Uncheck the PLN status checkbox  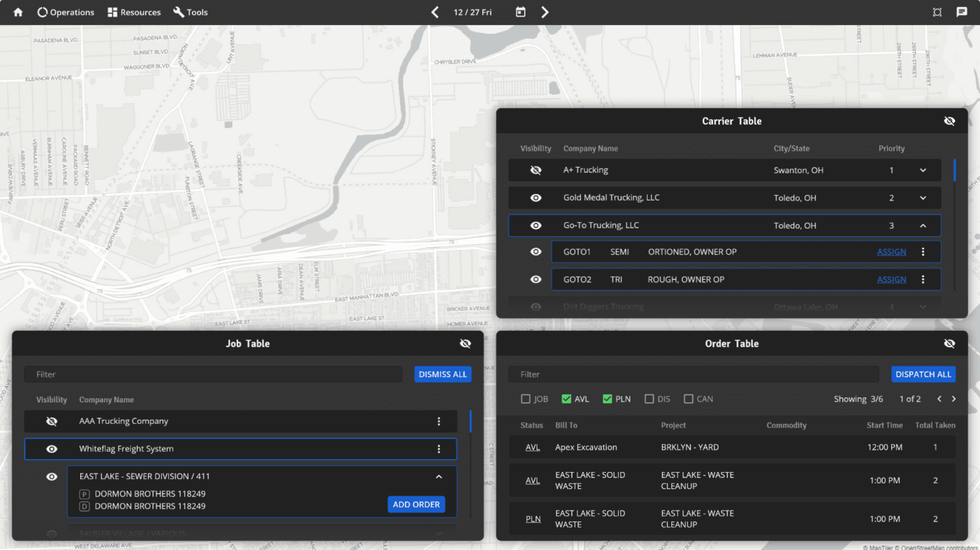(607, 399)
